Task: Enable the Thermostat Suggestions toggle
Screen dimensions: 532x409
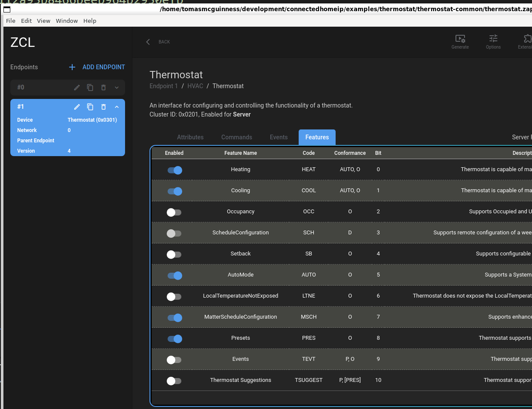Action: tap(174, 381)
